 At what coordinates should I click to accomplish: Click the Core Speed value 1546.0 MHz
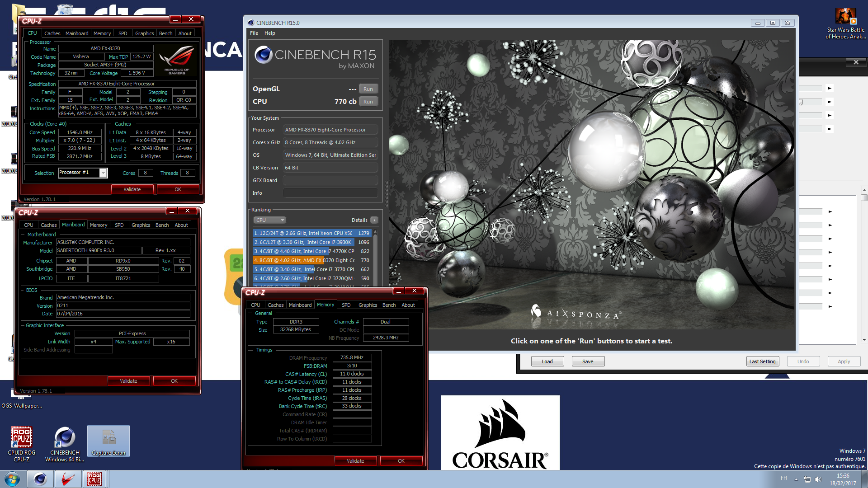(x=80, y=132)
